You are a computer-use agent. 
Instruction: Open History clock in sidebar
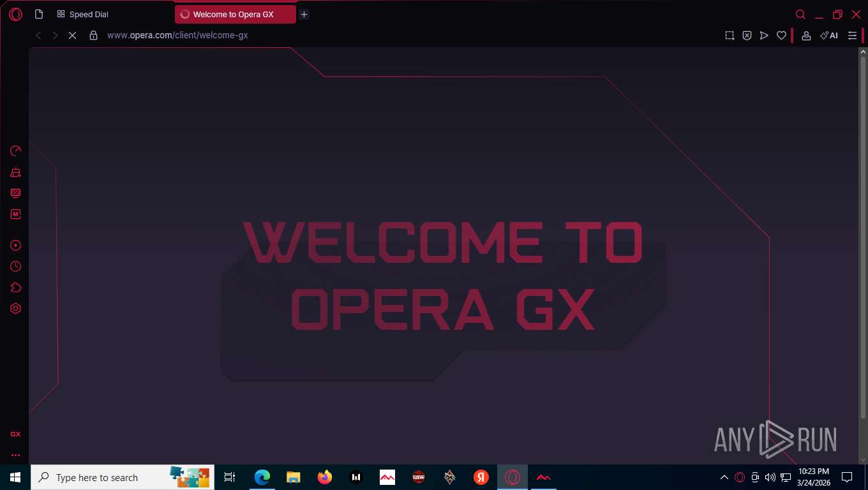[x=16, y=267]
